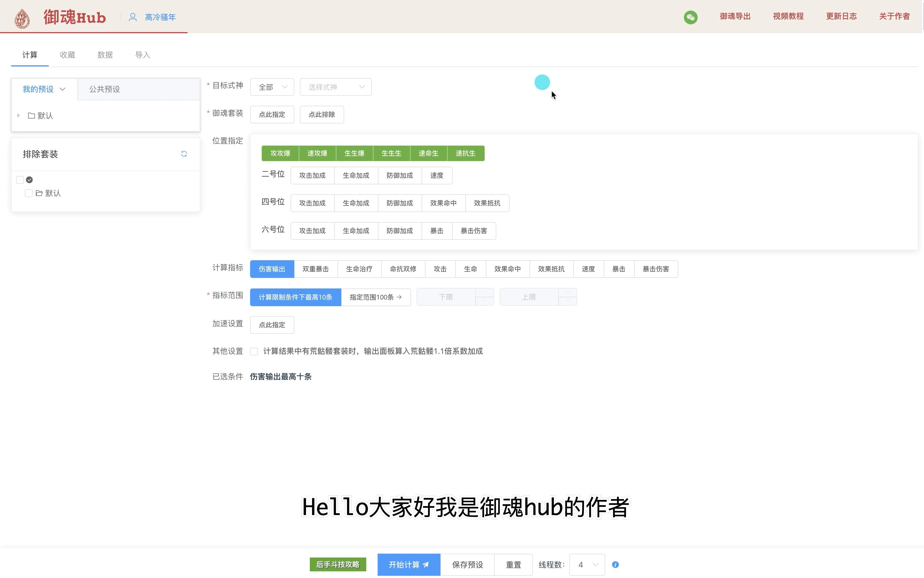Click the 重置 button
This screenshot has height=578, width=924.
coord(513,565)
